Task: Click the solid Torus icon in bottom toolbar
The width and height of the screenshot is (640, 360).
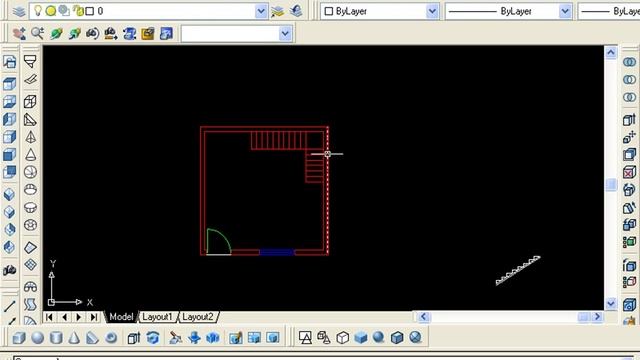Action: click(x=111, y=338)
